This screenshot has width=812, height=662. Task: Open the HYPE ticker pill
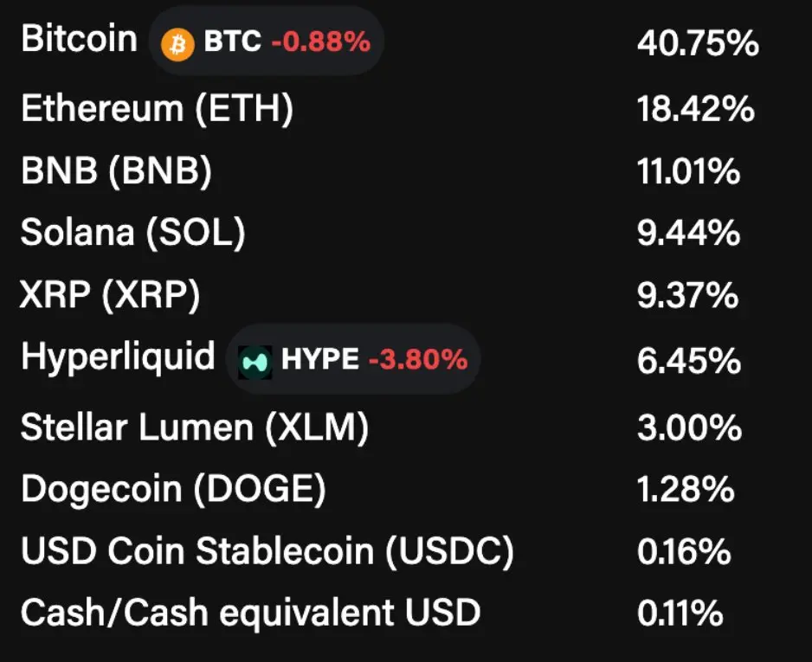(353, 359)
